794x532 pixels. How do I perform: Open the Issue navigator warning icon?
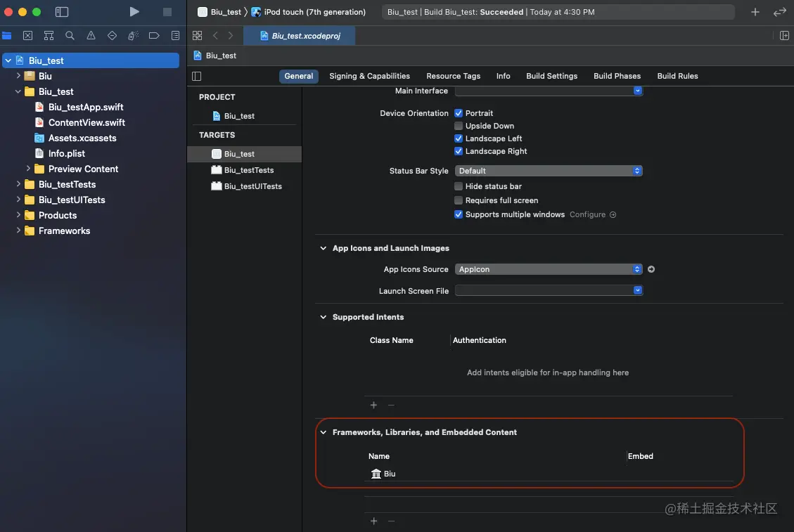pyautogui.click(x=91, y=35)
